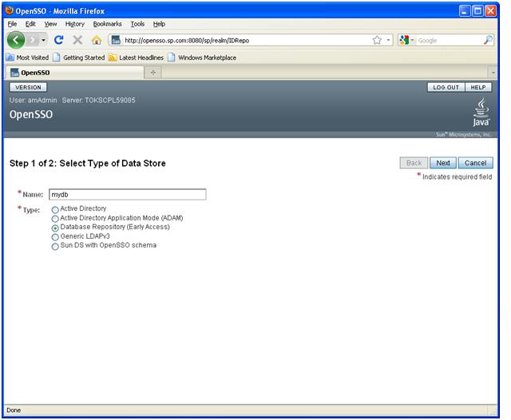Screen dimensions: 511x420
Task: Open the View menu
Action: coord(50,24)
